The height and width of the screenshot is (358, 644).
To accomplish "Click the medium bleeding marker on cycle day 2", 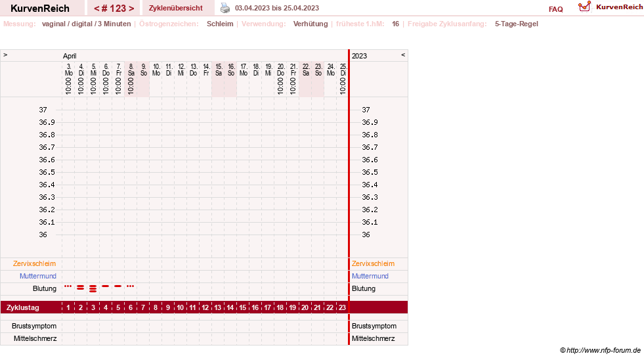I will coord(81,287).
